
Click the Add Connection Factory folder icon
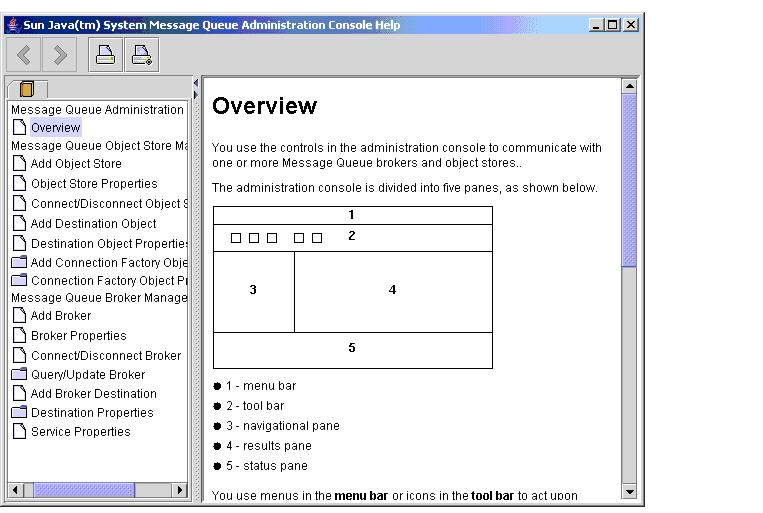[x=19, y=262]
